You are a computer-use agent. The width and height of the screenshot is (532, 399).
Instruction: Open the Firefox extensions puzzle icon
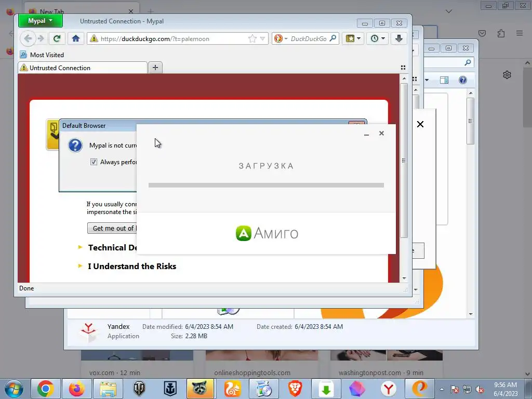point(501,33)
